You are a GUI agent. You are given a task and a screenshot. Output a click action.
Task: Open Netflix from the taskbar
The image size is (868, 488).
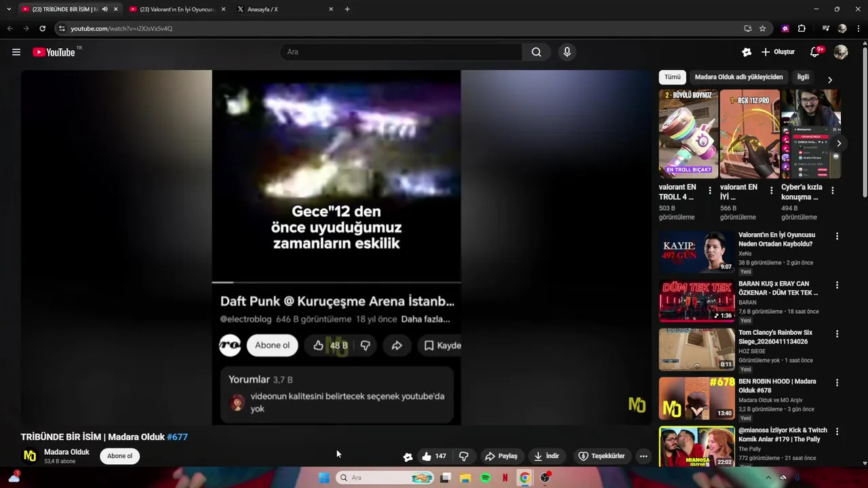coord(505,478)
